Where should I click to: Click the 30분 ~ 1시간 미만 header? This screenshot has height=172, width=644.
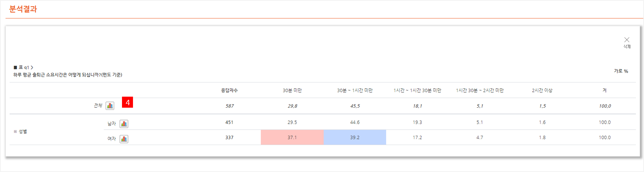click(x=355, y=90)
